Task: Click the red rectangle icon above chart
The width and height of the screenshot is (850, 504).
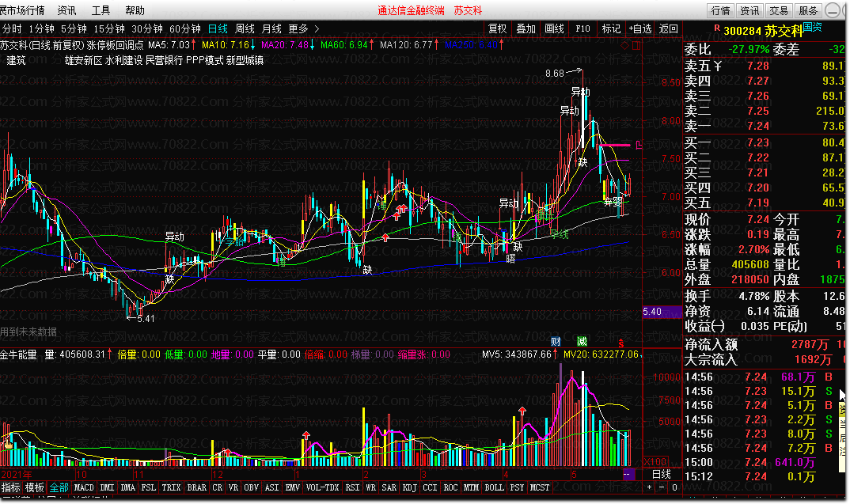Action: click(x=636, y=46)
